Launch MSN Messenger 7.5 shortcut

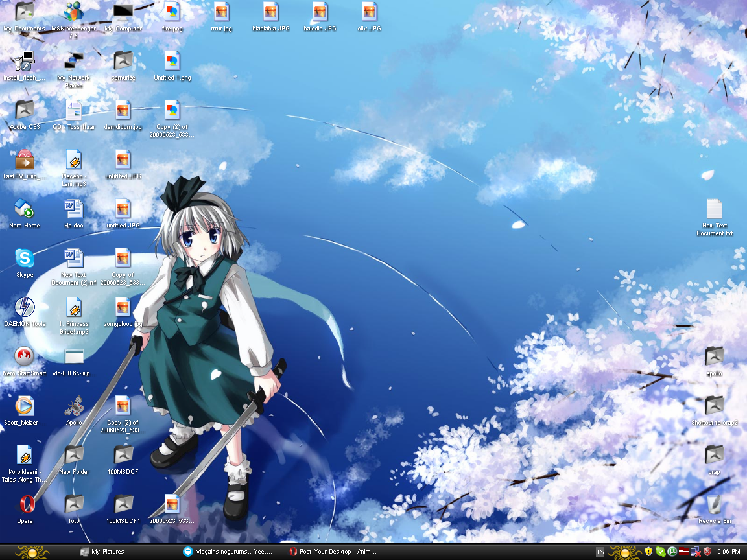pos(74,19)
